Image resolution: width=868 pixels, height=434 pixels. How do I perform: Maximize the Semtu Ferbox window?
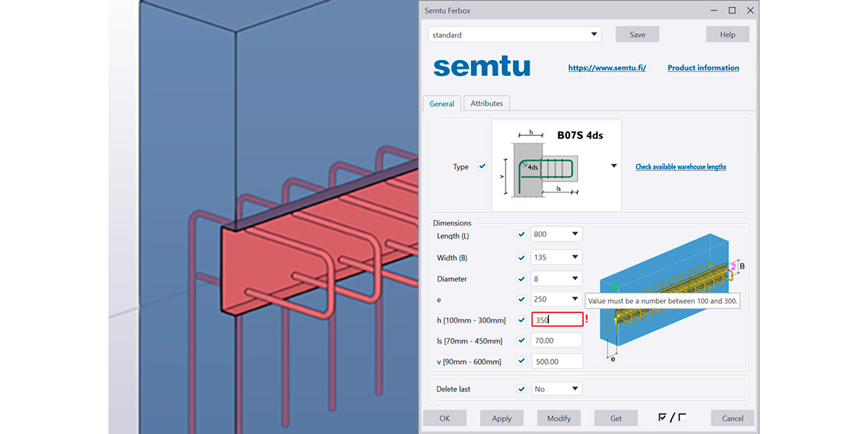732,11
